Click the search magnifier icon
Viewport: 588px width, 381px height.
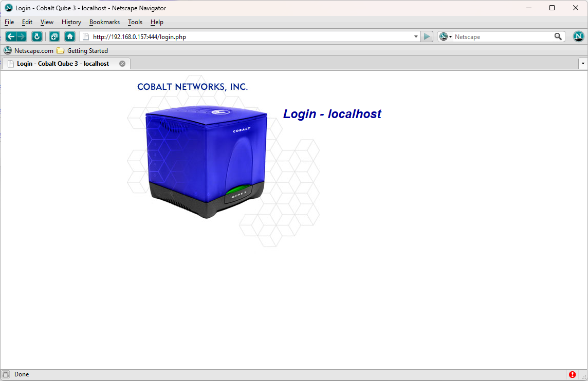tap(558, 36)
